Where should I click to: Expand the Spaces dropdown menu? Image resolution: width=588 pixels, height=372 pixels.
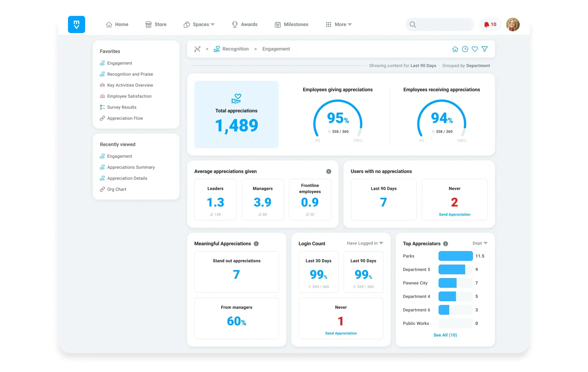(x=204, y=24)
